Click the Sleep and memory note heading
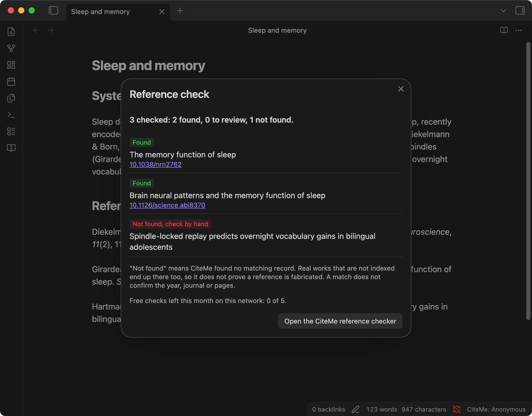This screenshot has height=416, width=532. pos(148,65)
